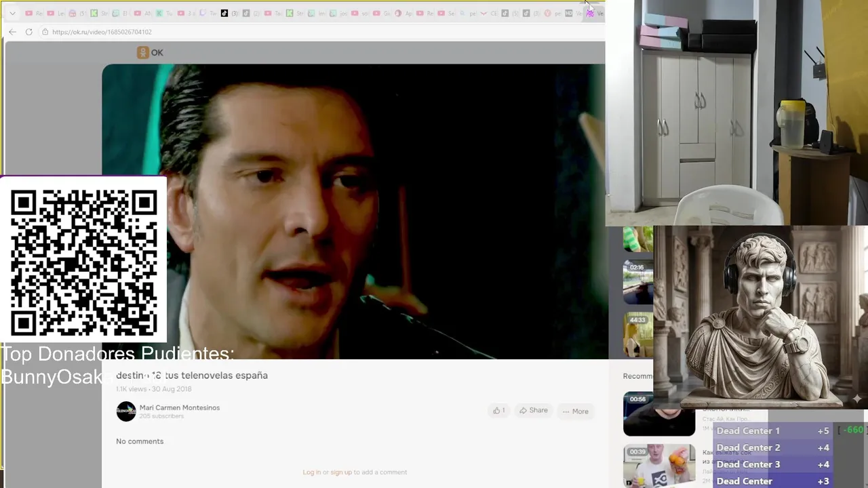The width and height of the screenshot is (868, 488).
Task: Switch to the 'Tu' browser tab
Action: pyautogui.click(x=164, y=14)
